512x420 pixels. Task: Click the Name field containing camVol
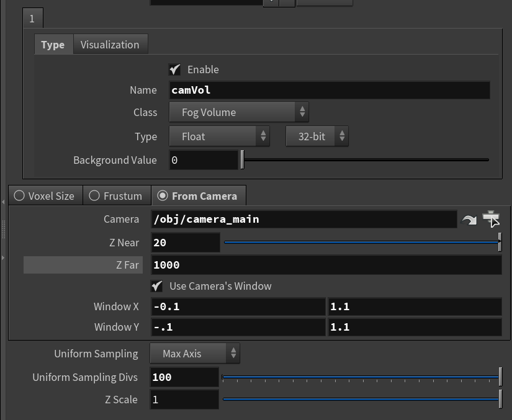(x=329, y=90)
